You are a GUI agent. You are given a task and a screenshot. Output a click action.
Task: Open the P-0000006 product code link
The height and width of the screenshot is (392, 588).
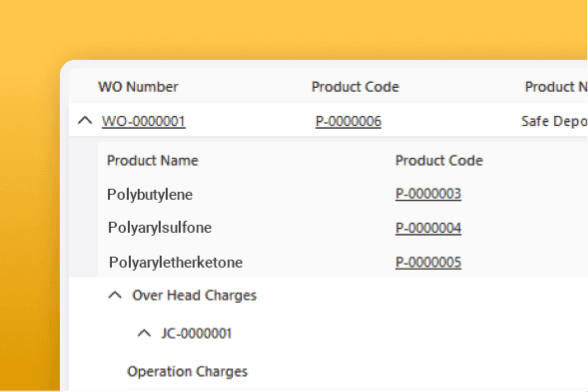[x=348, y=121]
